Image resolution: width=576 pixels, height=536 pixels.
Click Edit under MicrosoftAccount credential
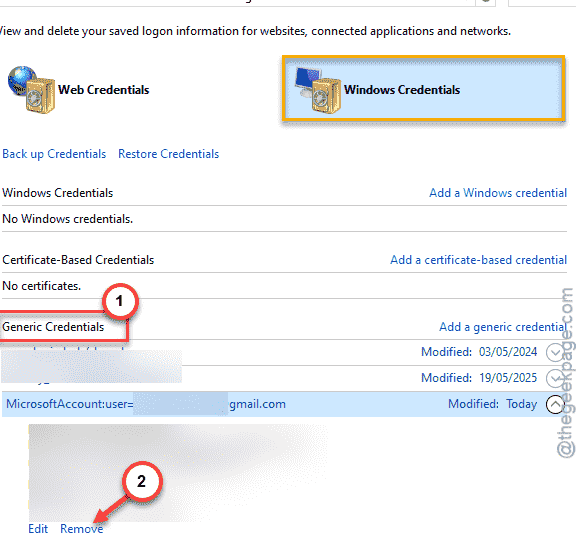click(38, 529)
